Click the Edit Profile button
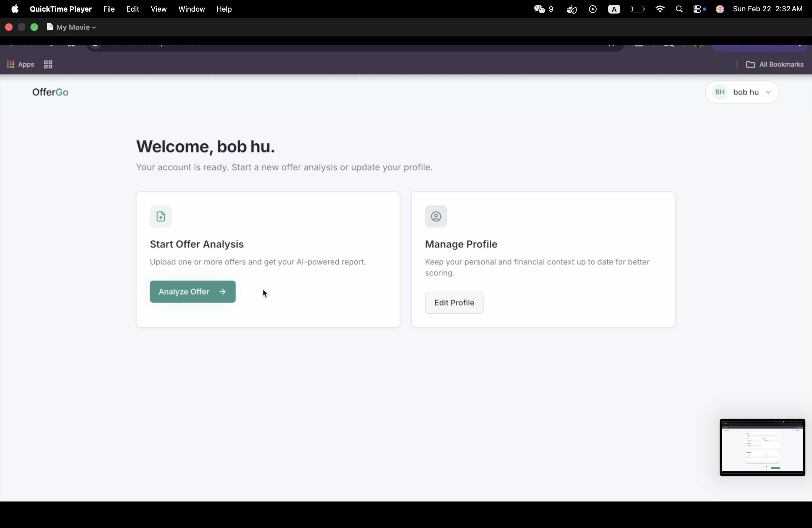The height and width of the screenshot is (528, 812). pos(454,303)
